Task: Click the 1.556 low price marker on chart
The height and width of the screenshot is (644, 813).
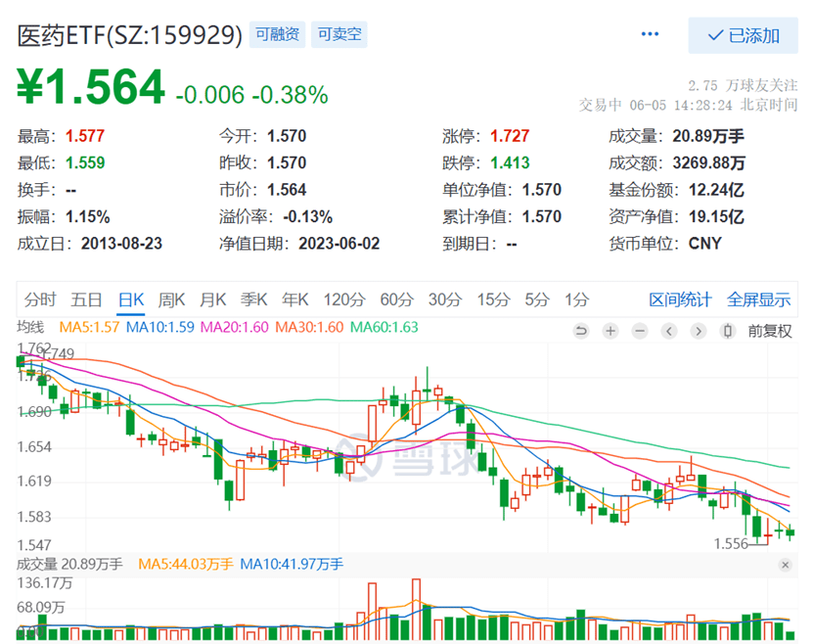Action: 731,544
